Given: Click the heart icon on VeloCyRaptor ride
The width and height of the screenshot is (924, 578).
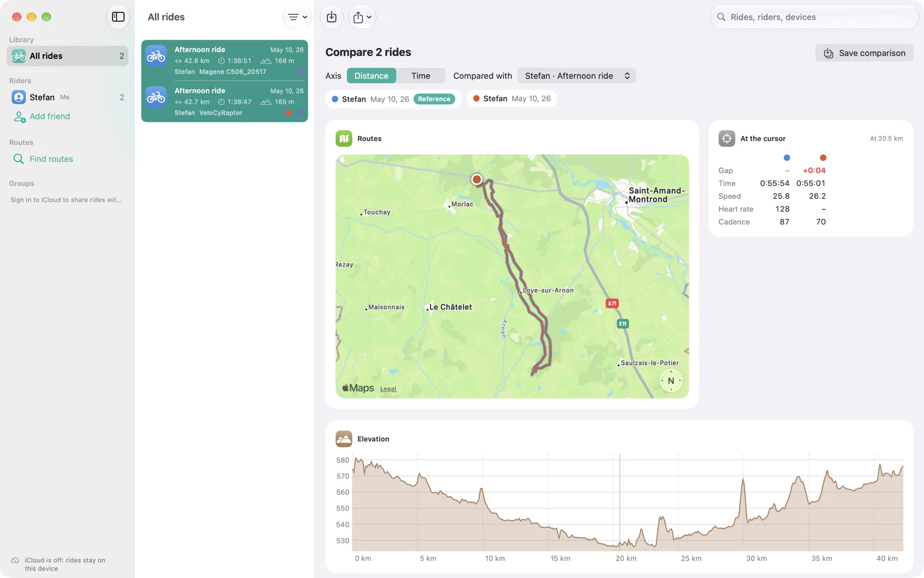Looking at the screenshot, I should click(x=288, y=113).
